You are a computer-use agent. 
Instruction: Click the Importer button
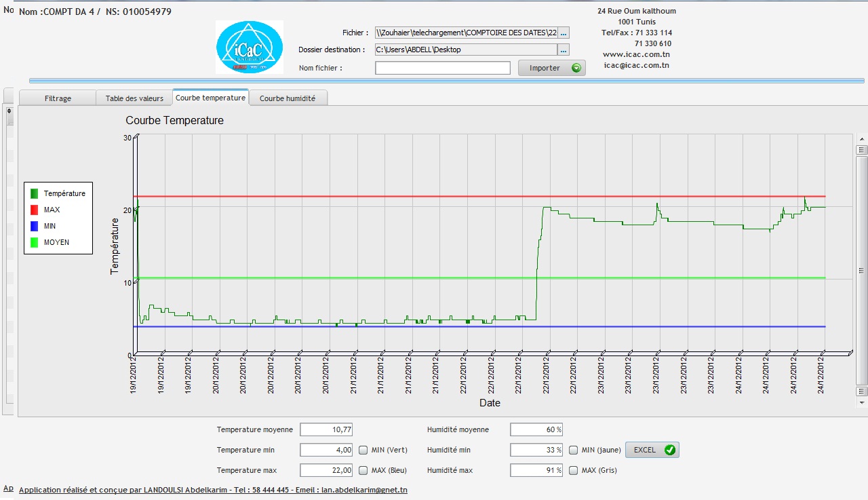(552, 68)
